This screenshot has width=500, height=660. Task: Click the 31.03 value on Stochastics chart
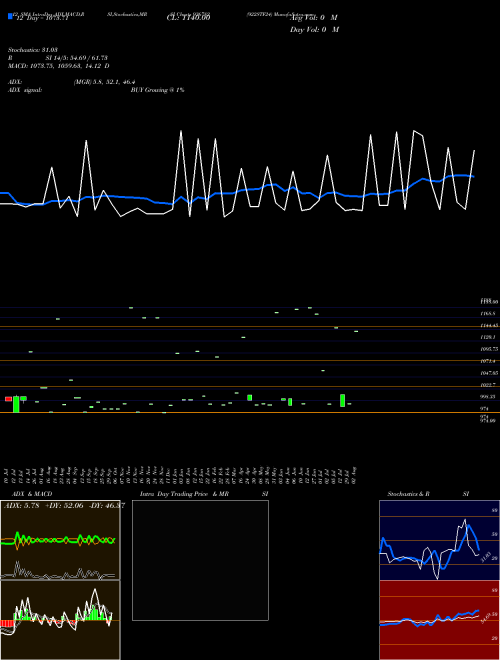point(484,556)
